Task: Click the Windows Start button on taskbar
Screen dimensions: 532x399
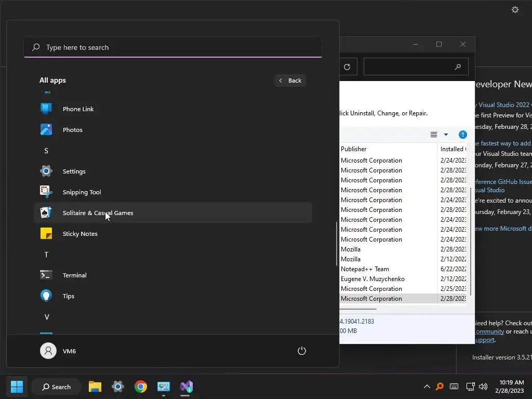Action: point(17,387)
